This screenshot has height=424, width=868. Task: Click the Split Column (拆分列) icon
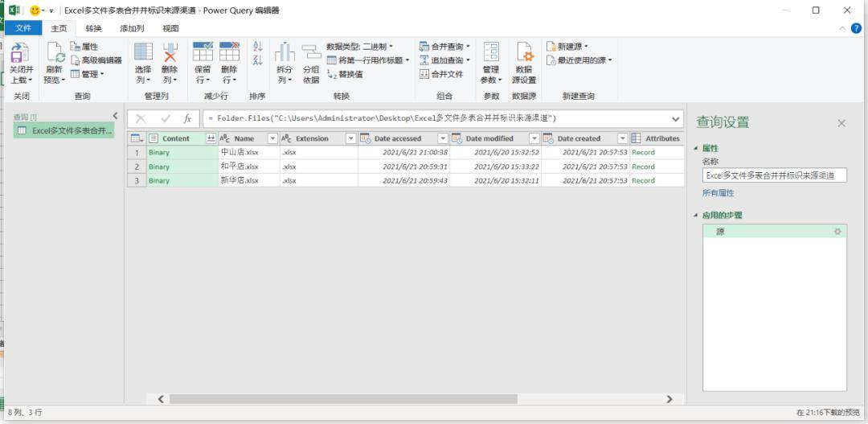pos(285,52)
